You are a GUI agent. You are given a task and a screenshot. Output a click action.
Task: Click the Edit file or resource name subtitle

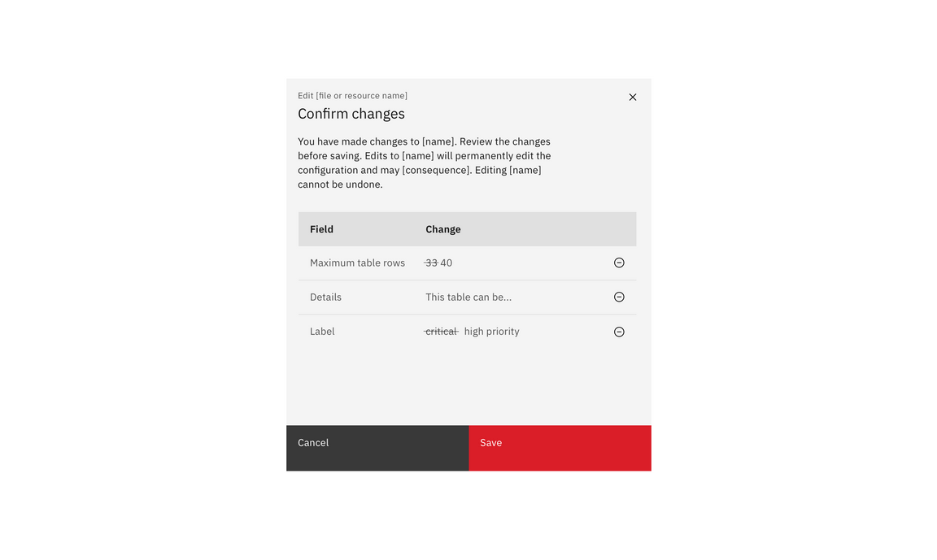coord(352,95)
